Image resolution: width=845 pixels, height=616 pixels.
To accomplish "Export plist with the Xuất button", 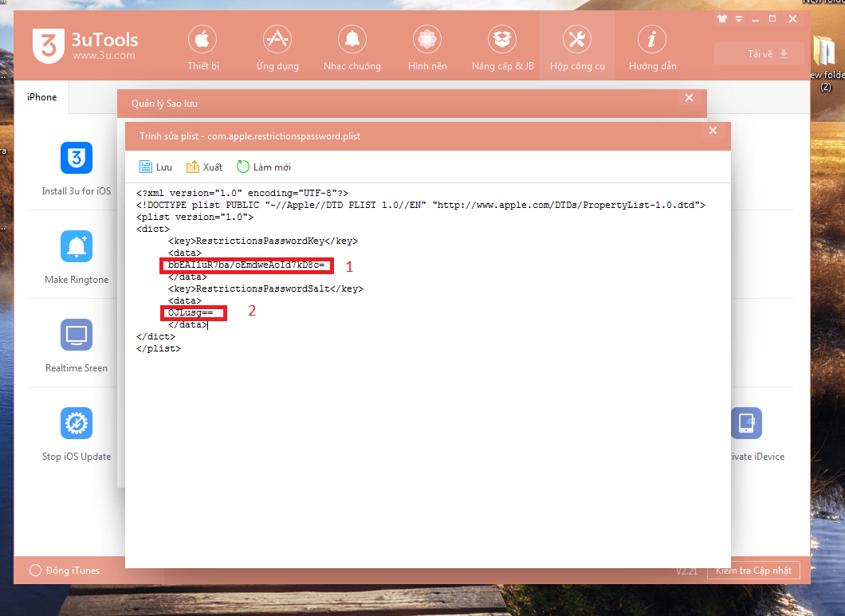I will 204,167.
